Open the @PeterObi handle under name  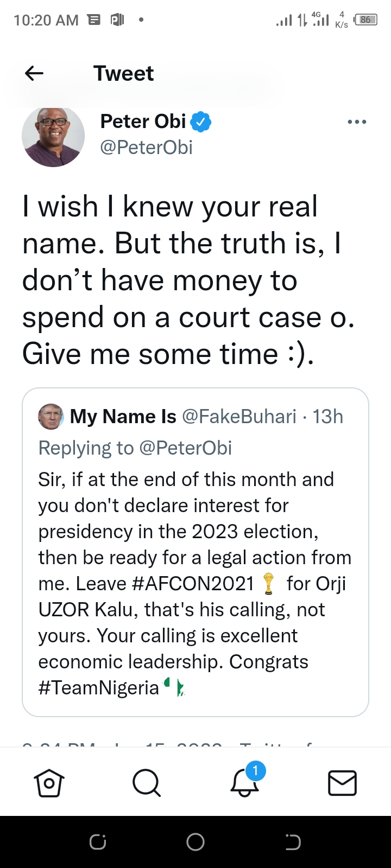point(147,148)
